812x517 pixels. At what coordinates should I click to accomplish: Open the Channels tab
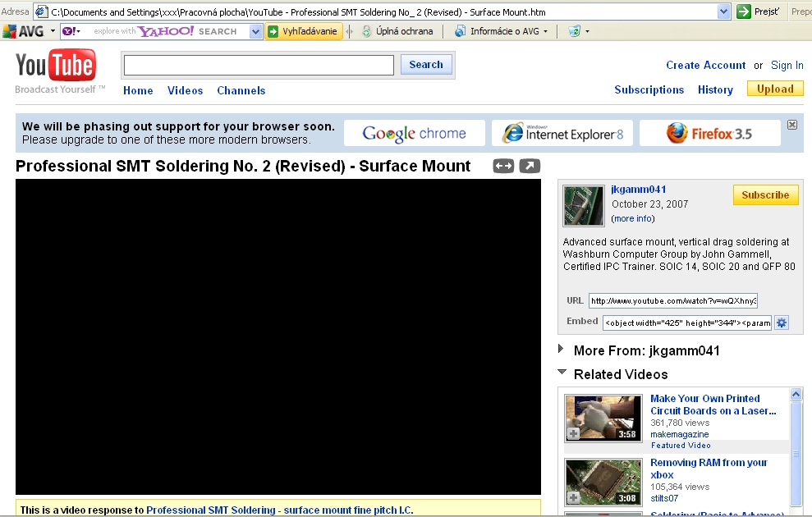241,90
